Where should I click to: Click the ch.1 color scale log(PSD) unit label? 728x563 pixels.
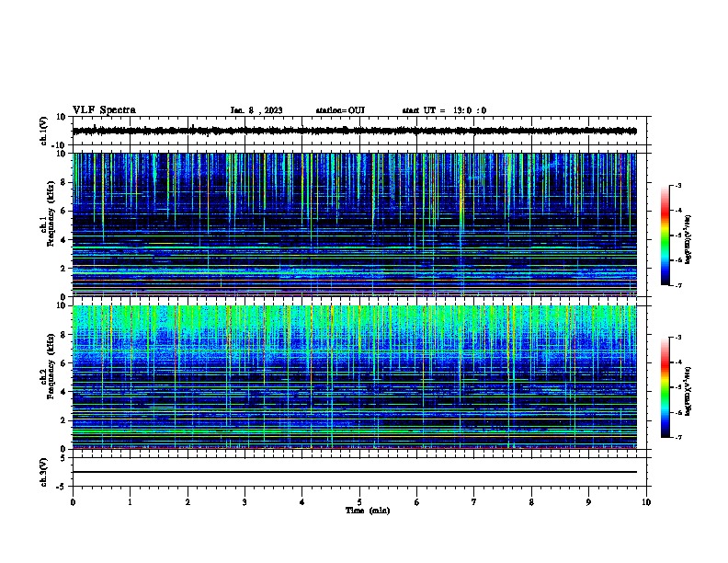688,239
